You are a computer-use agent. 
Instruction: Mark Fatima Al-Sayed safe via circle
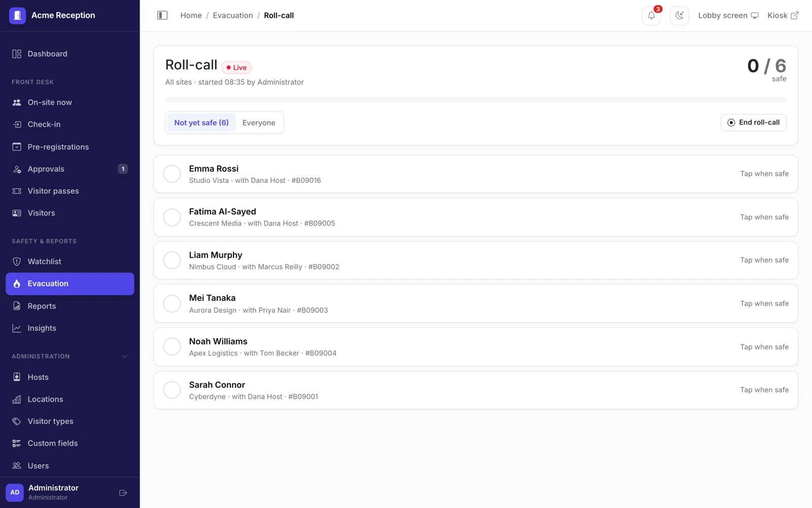tap(172, 217)
